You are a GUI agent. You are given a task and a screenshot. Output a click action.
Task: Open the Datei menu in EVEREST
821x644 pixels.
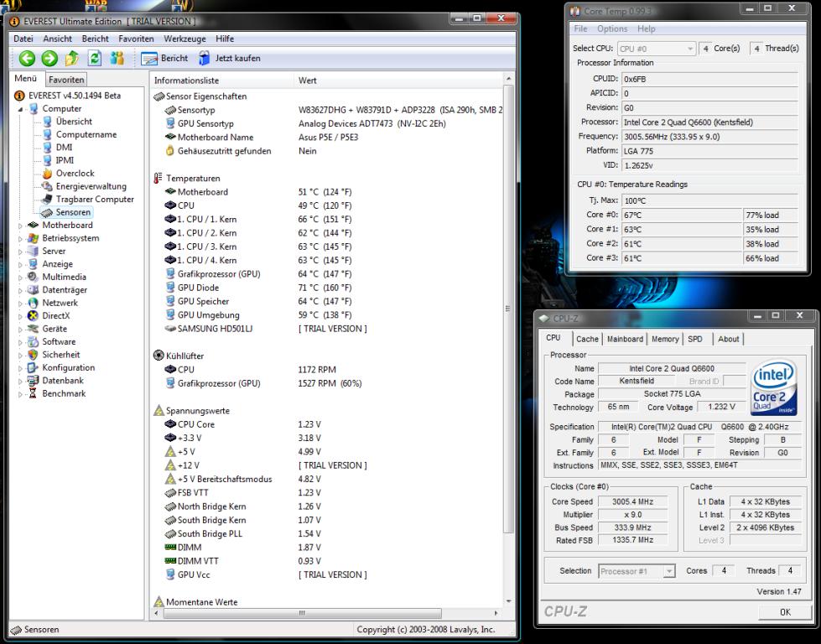(x=23, y=39)
